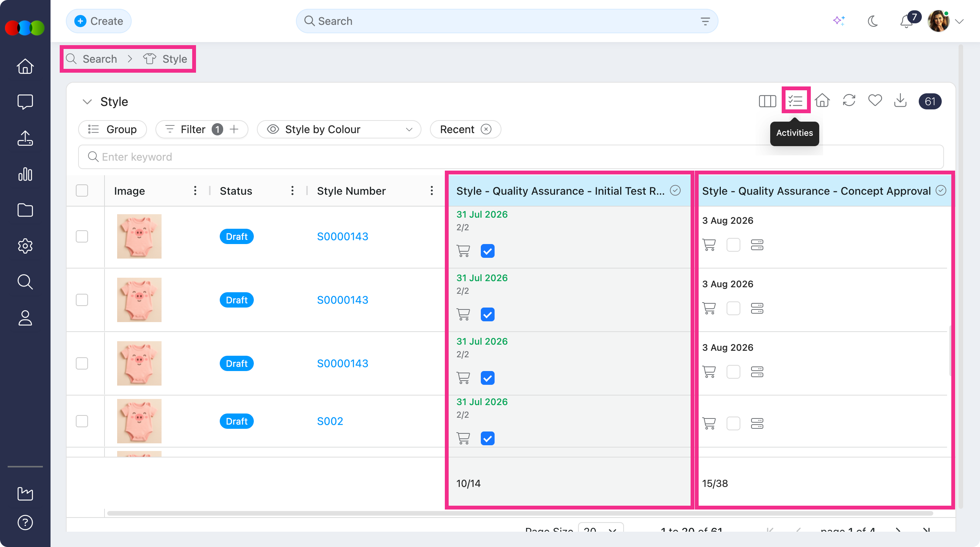Download the Style table data
This screenshot has width=980, height=547.
coord(900,101)
